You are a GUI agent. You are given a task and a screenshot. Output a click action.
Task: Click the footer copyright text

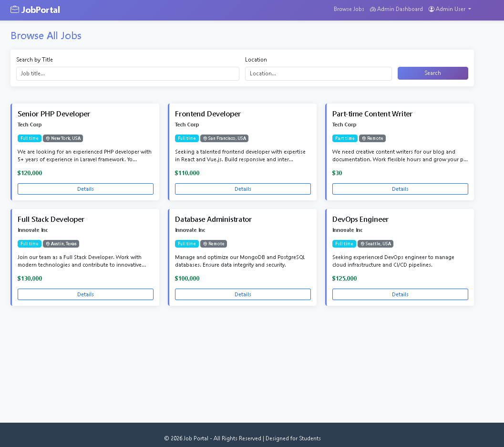tap(242, 438)
